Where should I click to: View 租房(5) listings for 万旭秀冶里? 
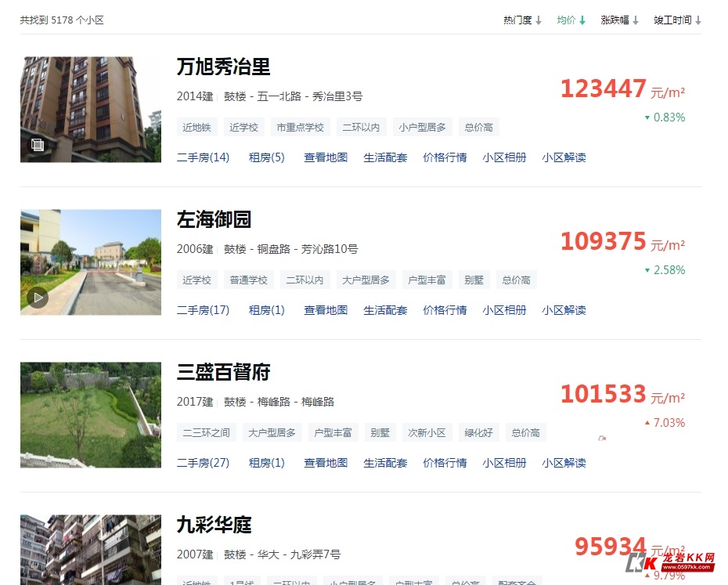pyautogui.click(x=266, y=157)
